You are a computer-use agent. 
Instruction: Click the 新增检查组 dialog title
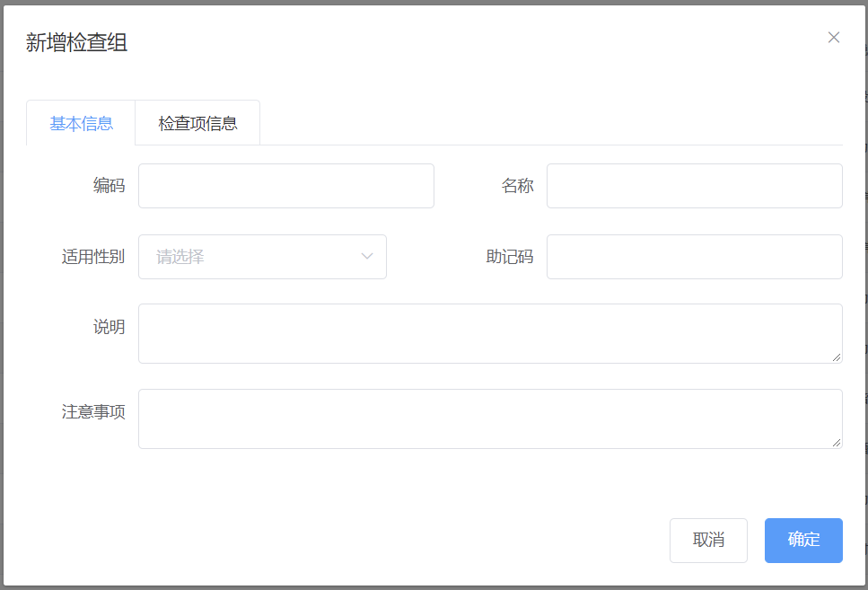pyautogui.click(x=76, y=43)
